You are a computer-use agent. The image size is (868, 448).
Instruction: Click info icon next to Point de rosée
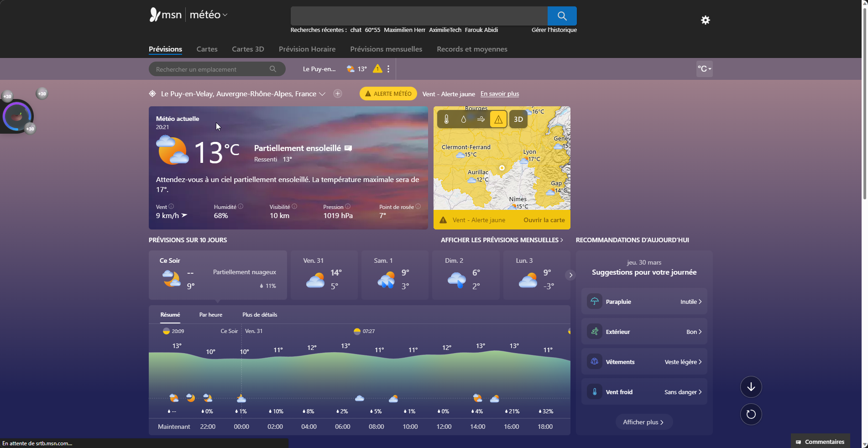[418, 206]
